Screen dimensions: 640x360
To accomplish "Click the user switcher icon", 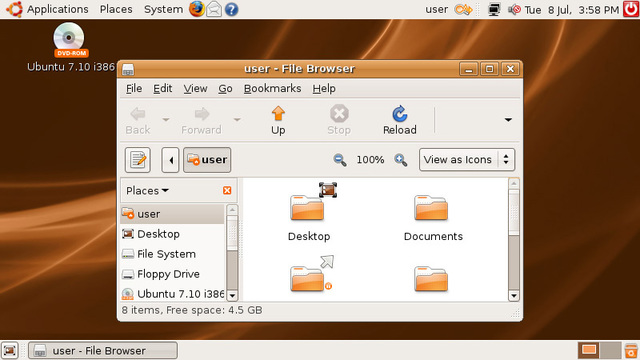I will coord(463,9).
